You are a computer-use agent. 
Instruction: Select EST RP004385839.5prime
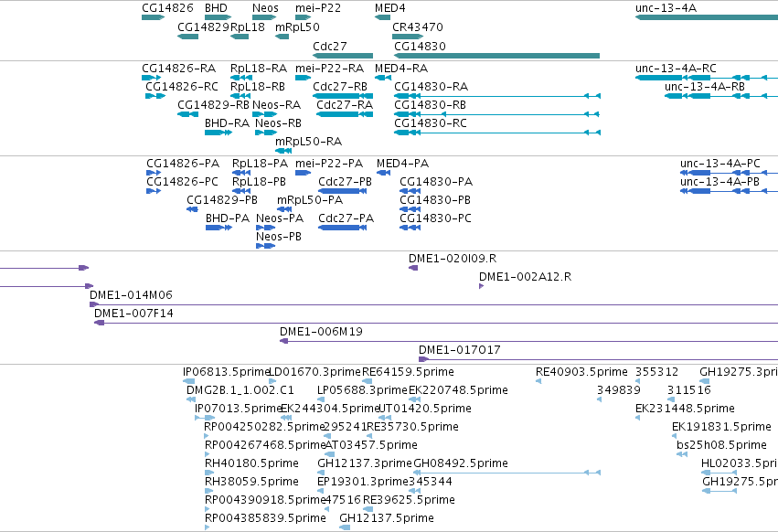click(x=208, y=527)
